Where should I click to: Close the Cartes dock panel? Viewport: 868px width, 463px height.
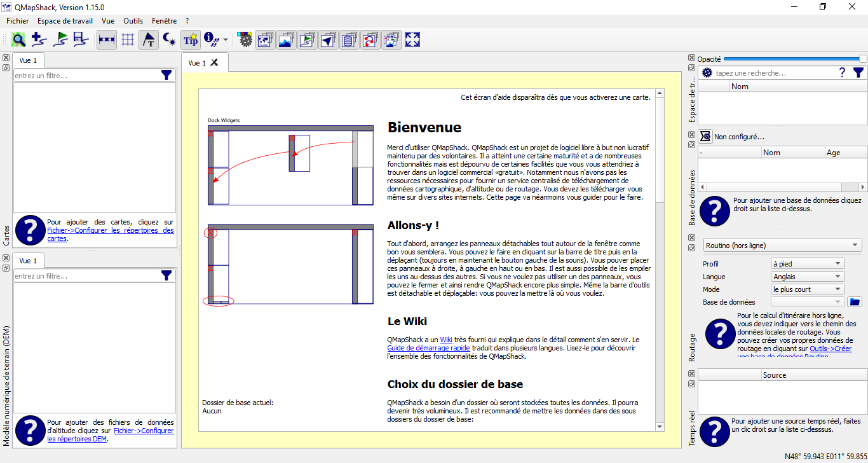(6, 58)
